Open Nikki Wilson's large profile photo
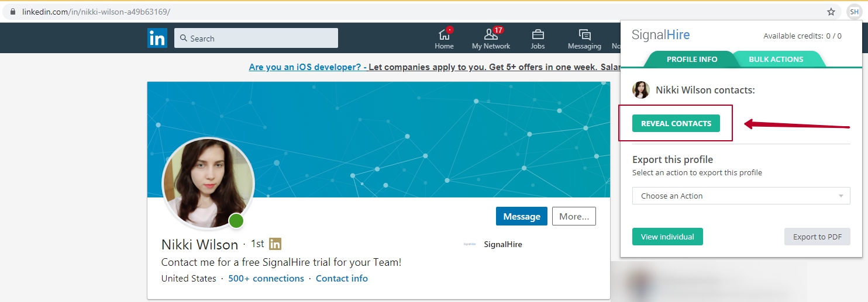This screenshot has width=868, height=302. [208, 183]
